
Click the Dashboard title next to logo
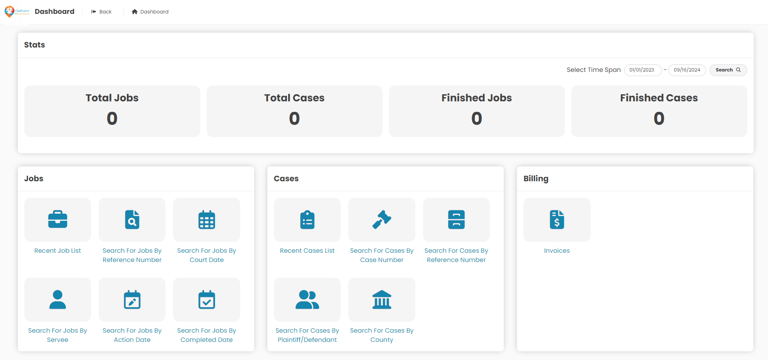pos(54,11)
